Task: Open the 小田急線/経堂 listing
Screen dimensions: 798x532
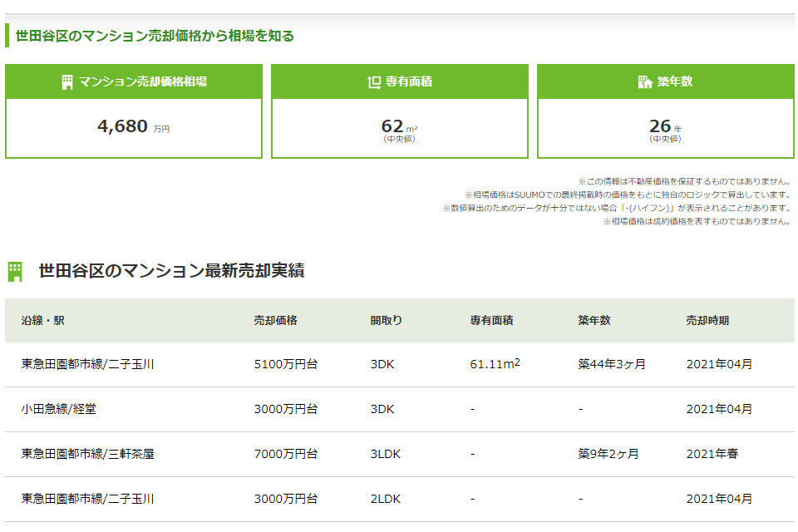Action: tap(58, 410)
